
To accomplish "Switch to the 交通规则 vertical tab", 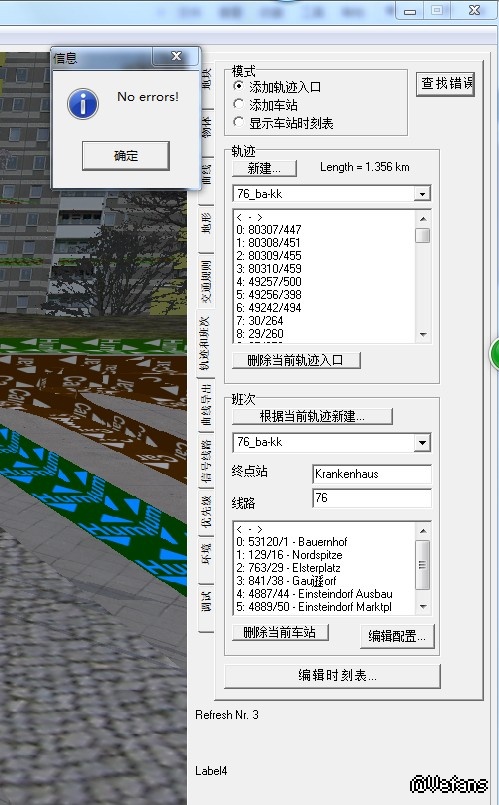I will coord(206,281).
